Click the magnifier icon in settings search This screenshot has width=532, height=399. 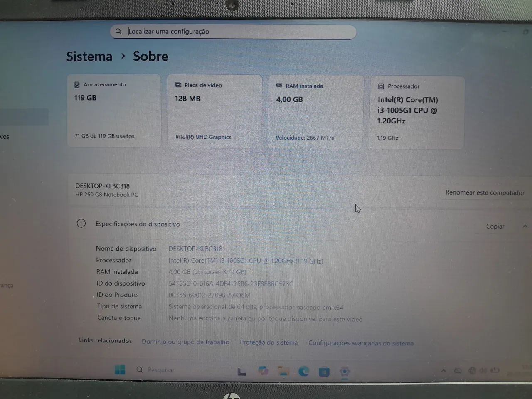[118, 31]
